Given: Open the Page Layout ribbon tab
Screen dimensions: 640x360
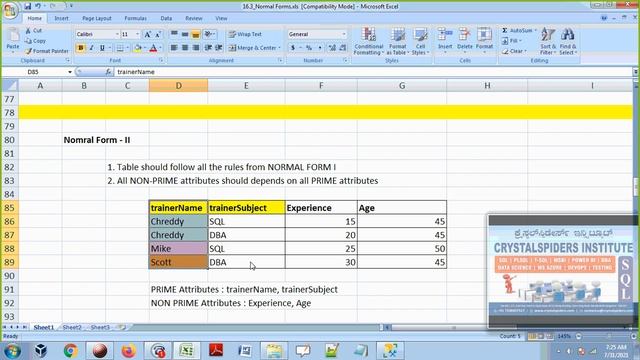Looking at the screenshot, I should click(97, 18).
